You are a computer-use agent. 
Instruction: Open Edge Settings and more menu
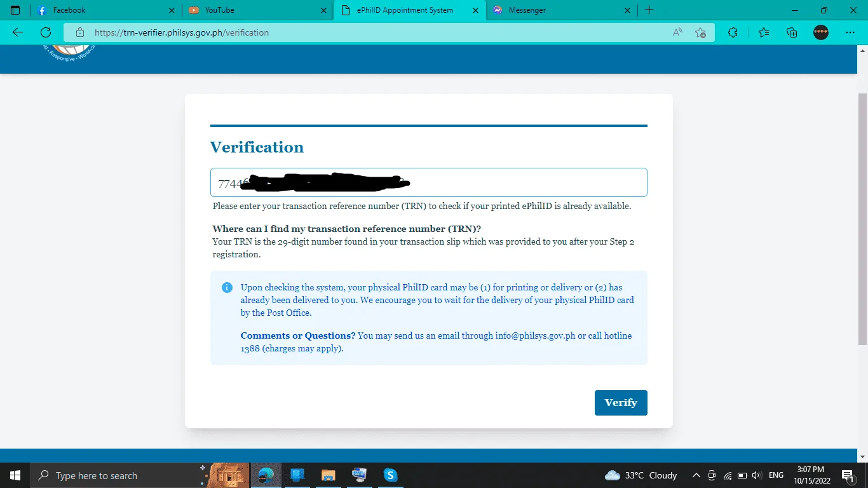click(x=850, y=32)
